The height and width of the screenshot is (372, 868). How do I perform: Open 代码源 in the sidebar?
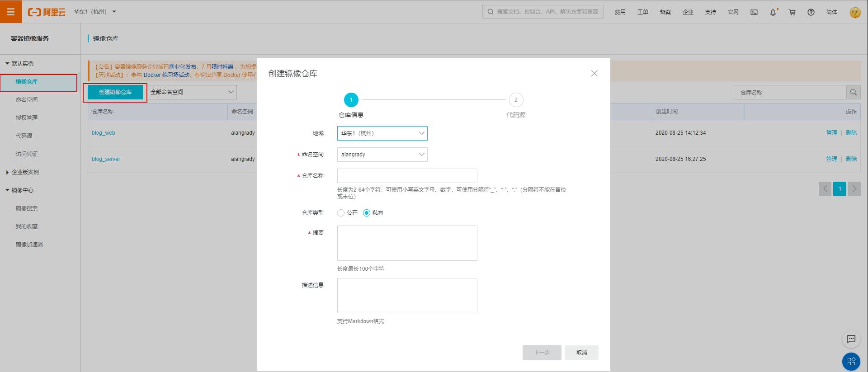(24, 136)
